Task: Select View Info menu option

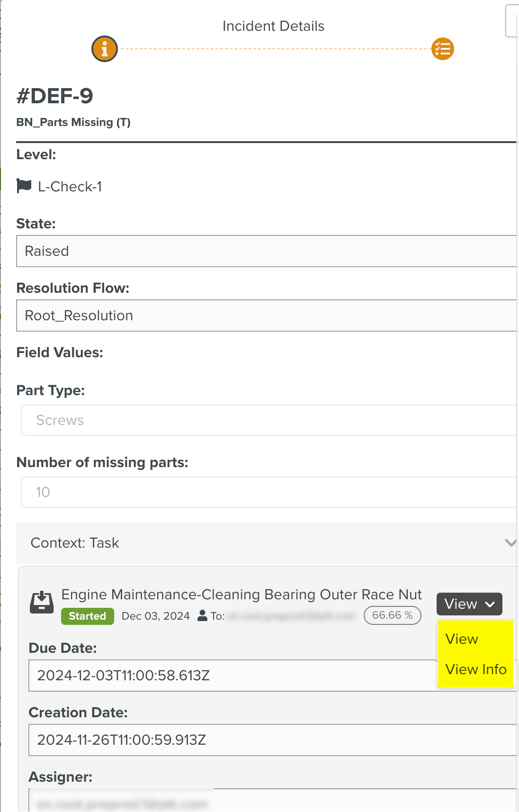Action: click(x=476, y=669)
